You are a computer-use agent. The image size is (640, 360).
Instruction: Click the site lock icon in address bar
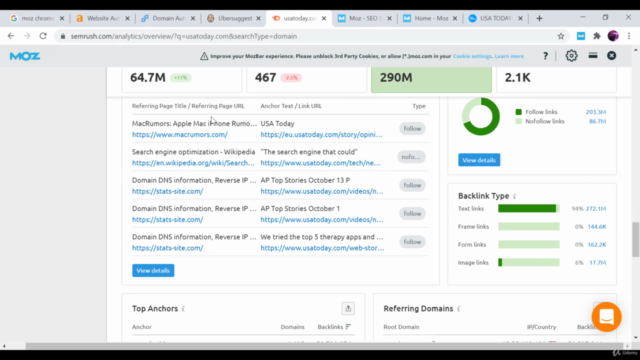tap(62, 36)
